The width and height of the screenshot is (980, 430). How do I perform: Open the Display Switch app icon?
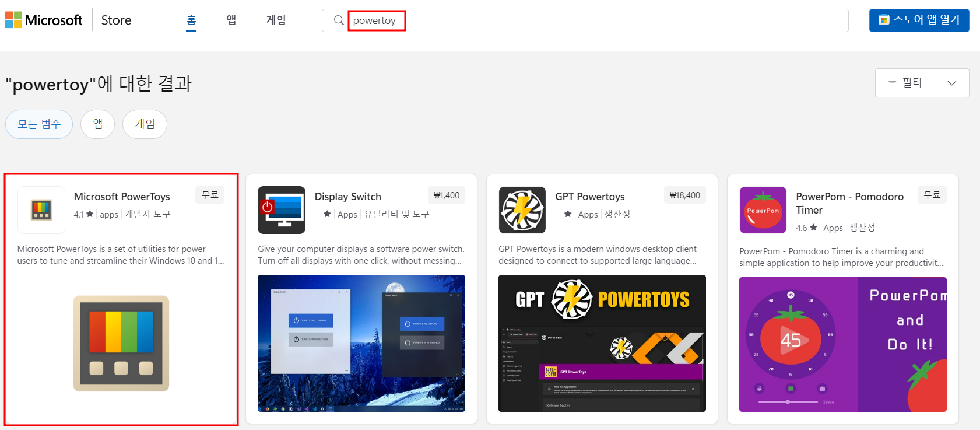coord(282,210)
